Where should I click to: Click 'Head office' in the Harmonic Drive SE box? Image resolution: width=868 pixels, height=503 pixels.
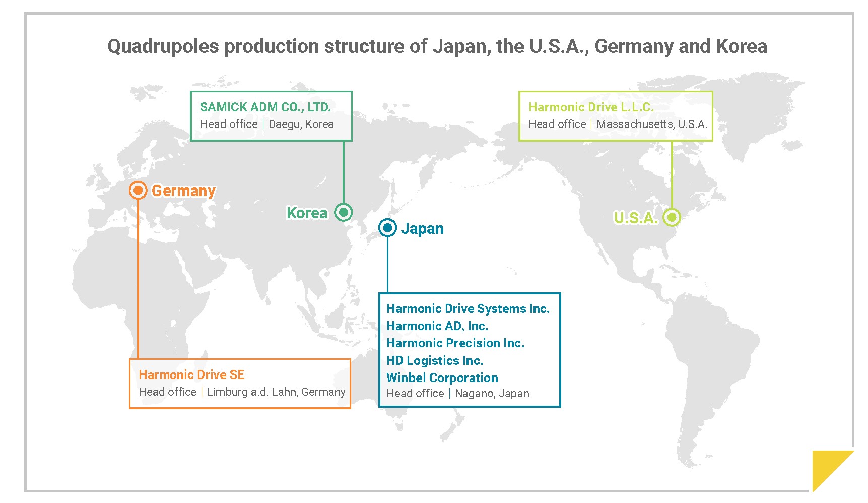[167, 392]
